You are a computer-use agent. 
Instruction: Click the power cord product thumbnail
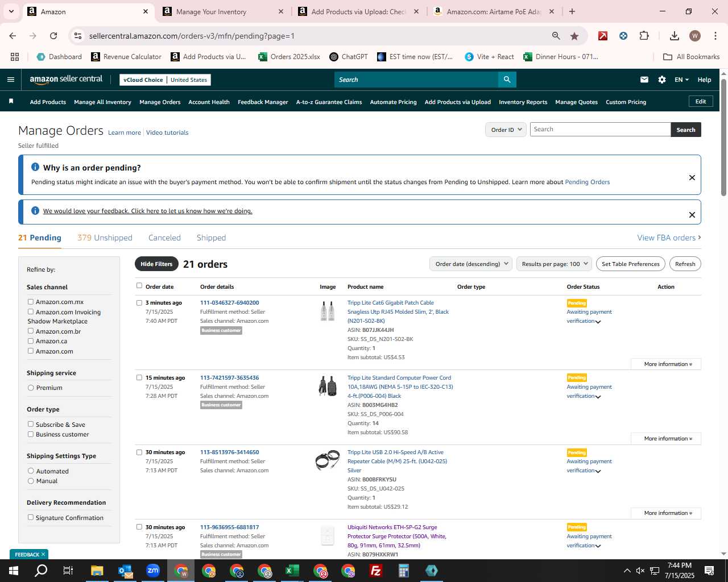click(328, 386)
